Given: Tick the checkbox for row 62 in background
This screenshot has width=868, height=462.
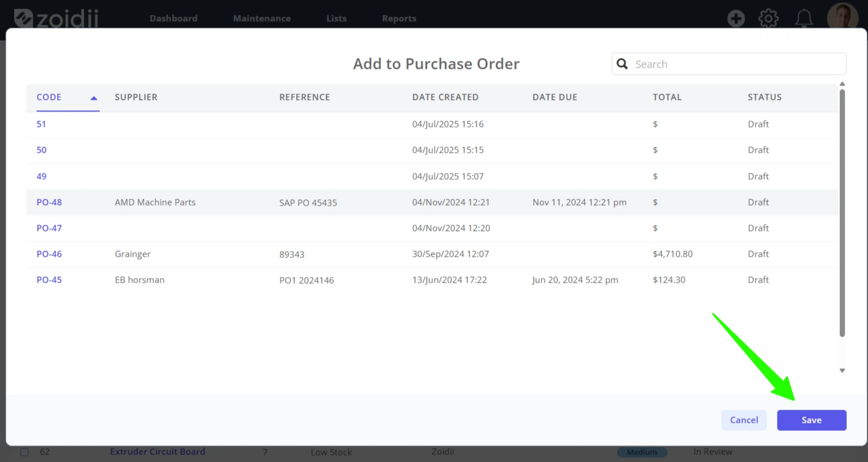Looking at the screenshot, I should point(24,452).
